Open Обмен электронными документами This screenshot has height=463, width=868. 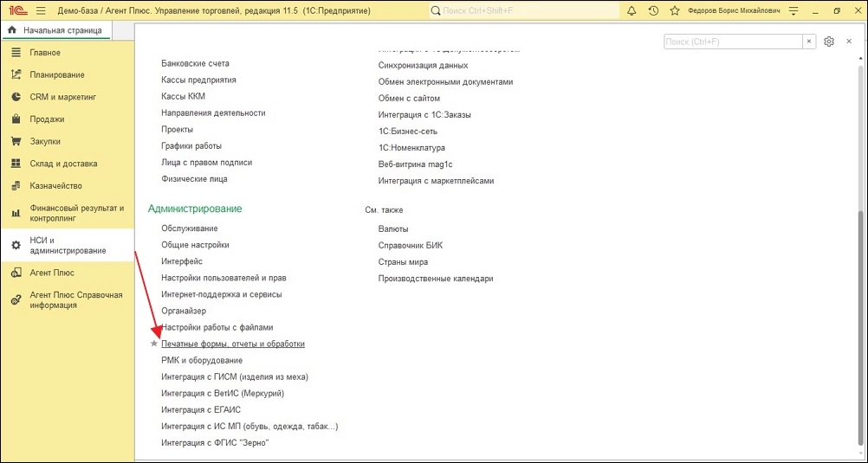445,82
